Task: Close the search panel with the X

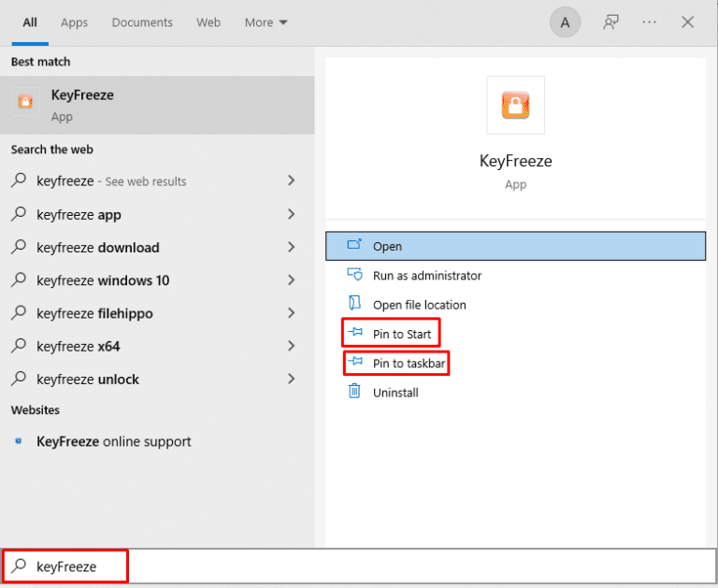Action: pos(688,22)
